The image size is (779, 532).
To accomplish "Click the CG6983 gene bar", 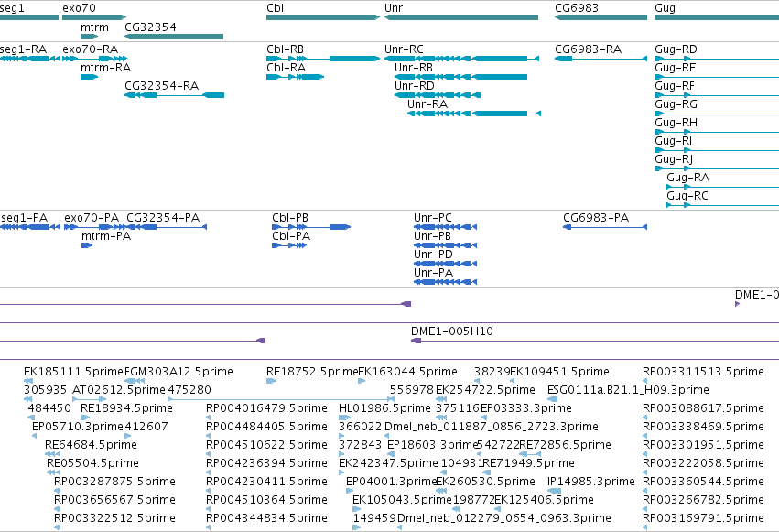I will coord(600,17).
